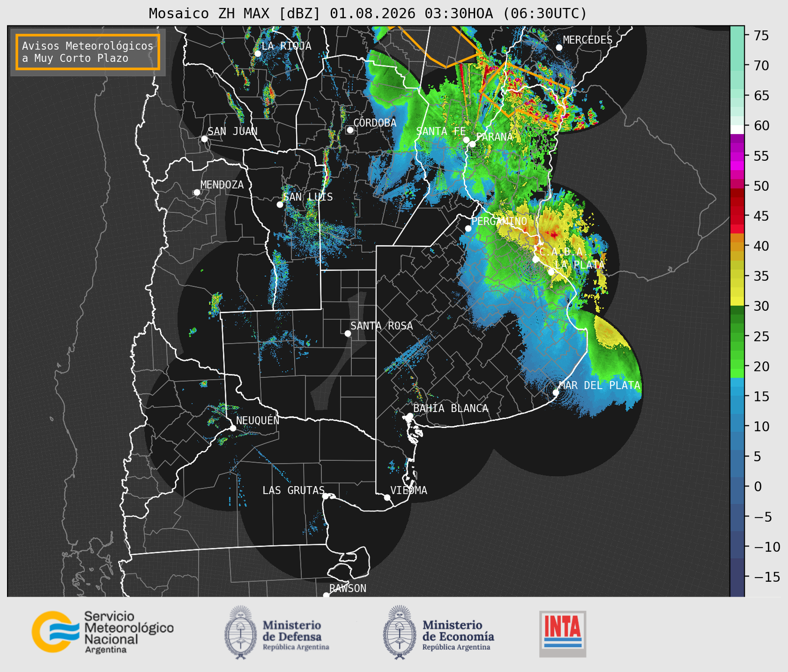Screen dimensions: 788x672
Task: Click the INTA logo
Action: [x=563, y=634]
